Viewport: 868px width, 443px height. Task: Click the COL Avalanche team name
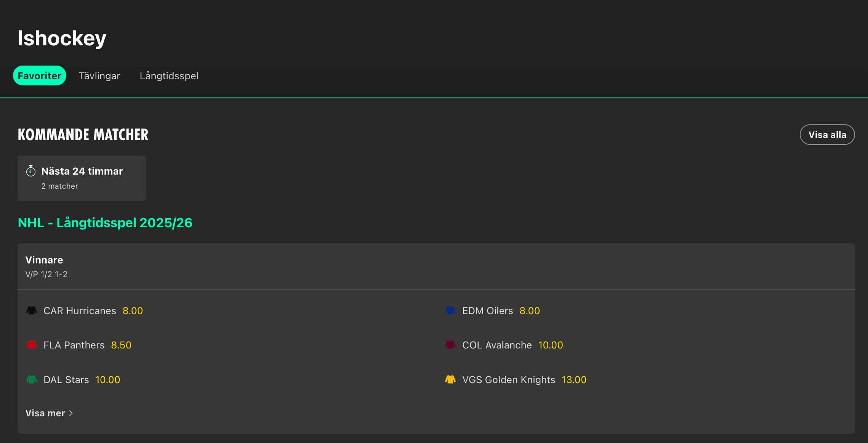(x=497, y=345)
